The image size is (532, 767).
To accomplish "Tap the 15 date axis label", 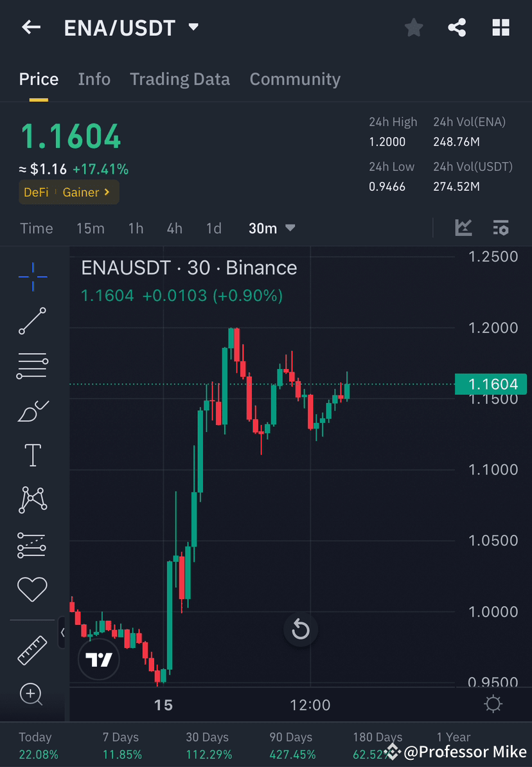I will click(163, 705).
